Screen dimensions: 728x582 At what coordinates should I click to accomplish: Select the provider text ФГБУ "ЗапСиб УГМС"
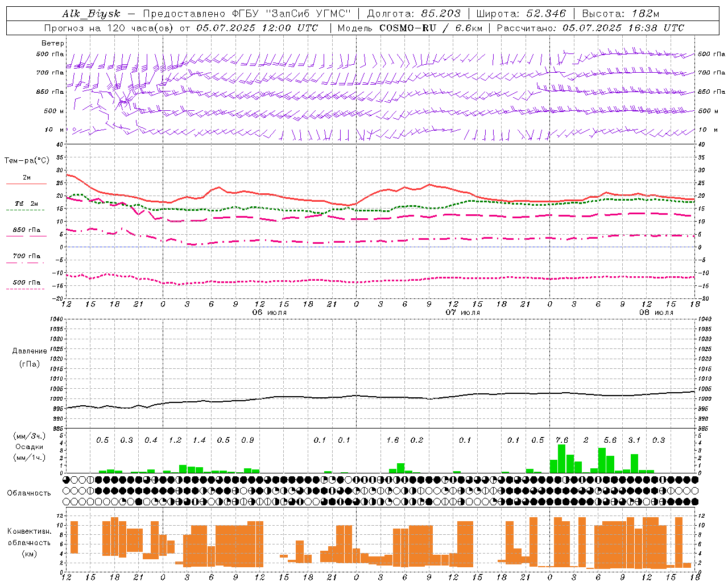292,14
